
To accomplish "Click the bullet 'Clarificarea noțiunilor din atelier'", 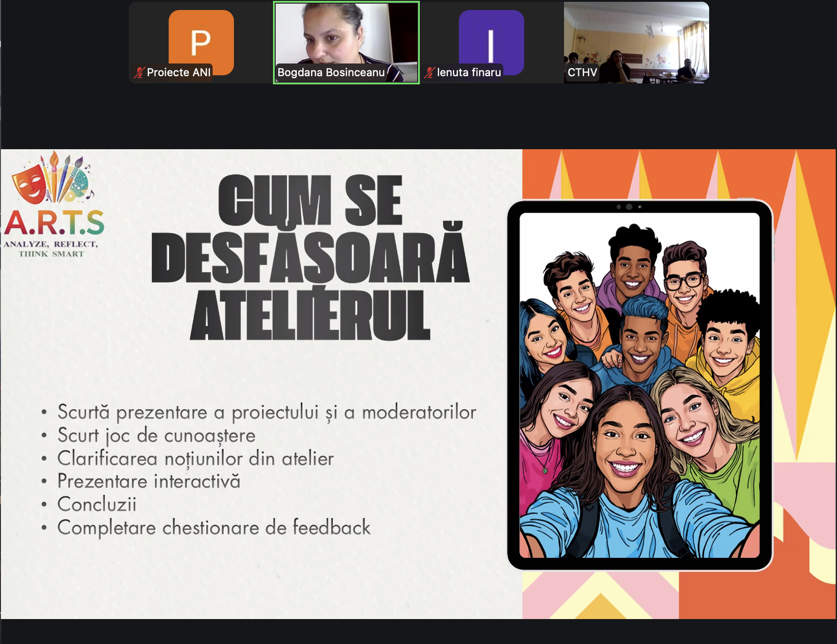I will (x=195, y=459).
